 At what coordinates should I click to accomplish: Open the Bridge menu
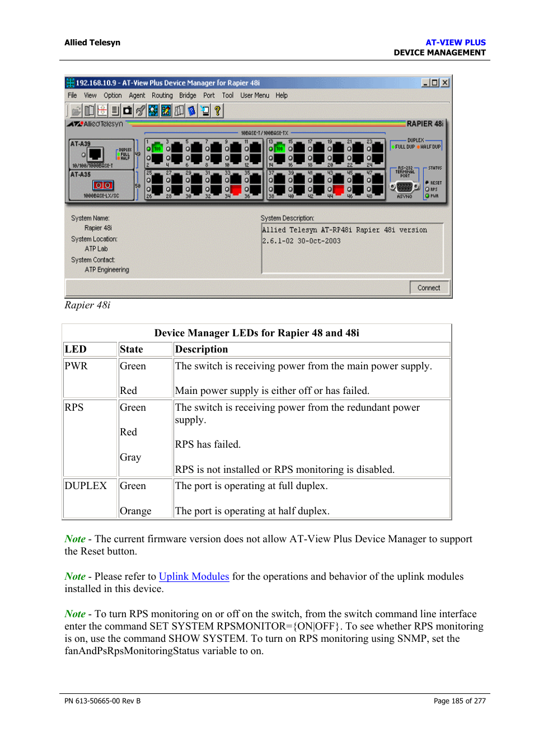pos(188,96)
